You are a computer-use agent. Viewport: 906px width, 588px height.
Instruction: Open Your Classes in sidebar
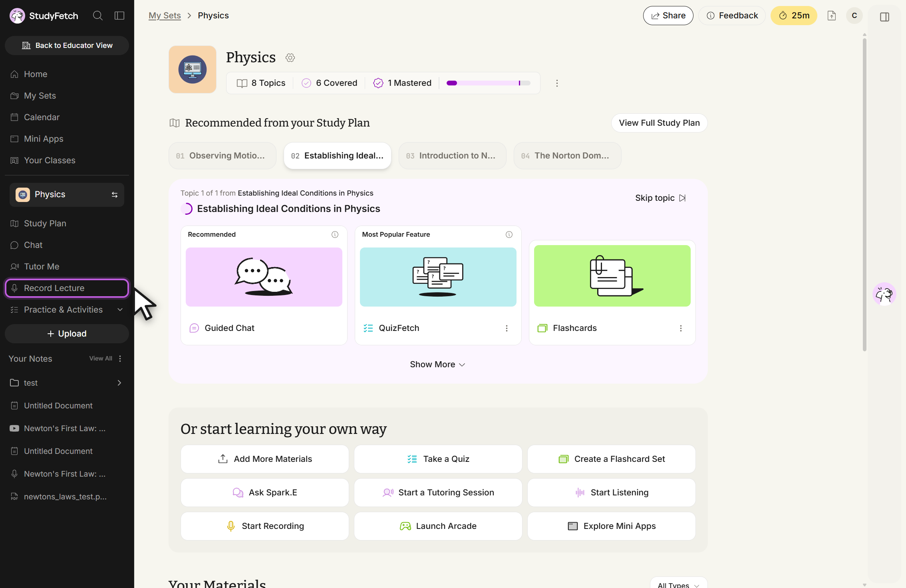[67, 160]
